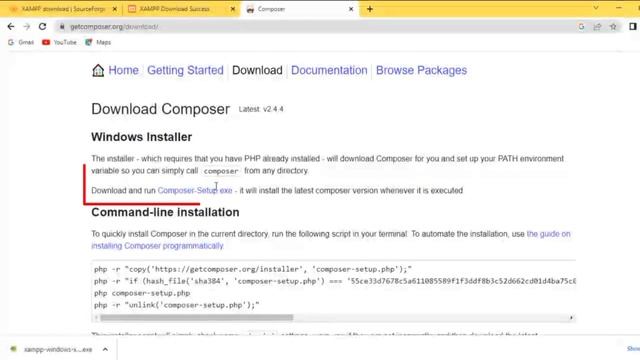Open Gmail bookmark

point(21,42)
